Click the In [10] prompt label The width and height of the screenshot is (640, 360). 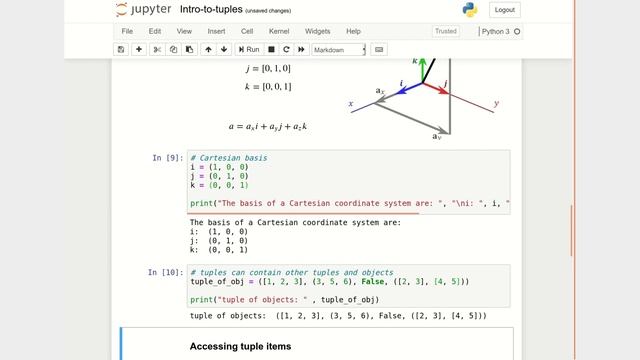(x=166, y=273)
